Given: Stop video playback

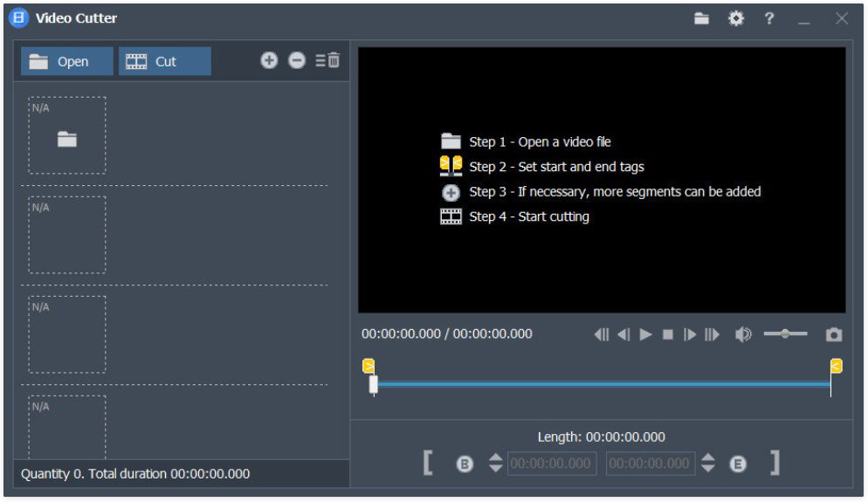Looking at the screenshot, I should coord(668,334).
